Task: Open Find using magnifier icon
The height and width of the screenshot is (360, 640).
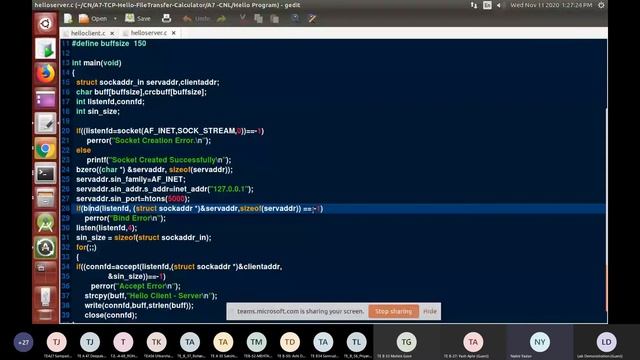Action: coord(295,18)
